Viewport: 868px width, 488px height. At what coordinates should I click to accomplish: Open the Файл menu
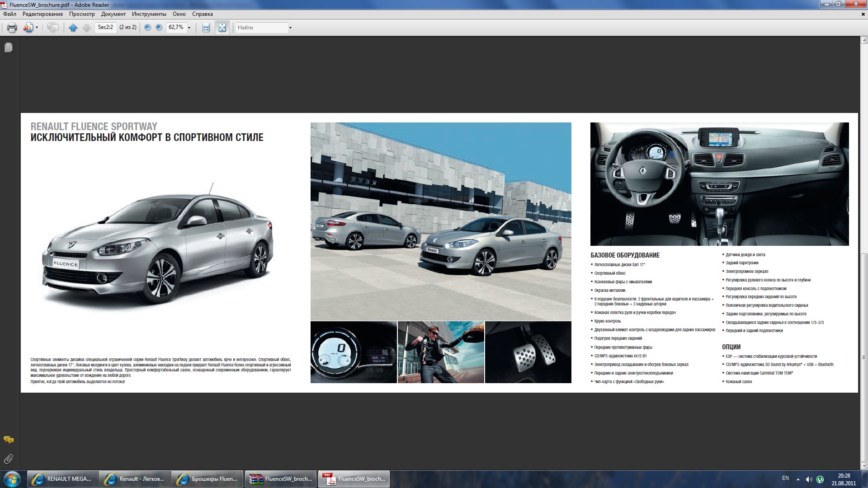coord(10,14)
